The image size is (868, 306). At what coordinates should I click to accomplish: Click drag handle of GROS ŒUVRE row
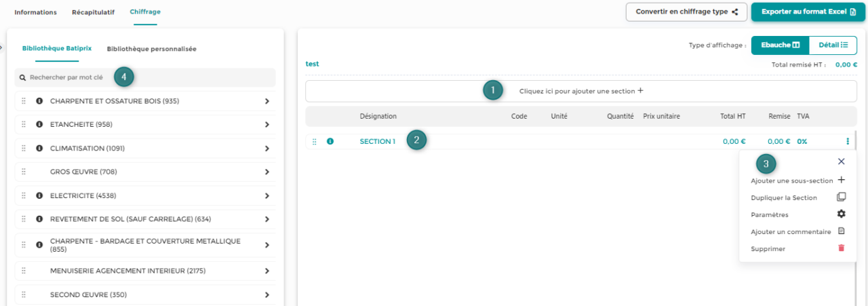tap(24, 172)
